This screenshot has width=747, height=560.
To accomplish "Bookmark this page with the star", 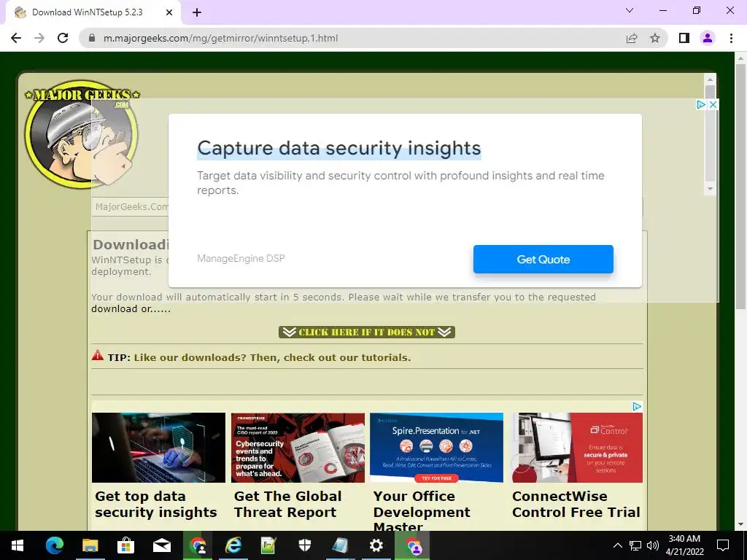I will pos(655,38).
